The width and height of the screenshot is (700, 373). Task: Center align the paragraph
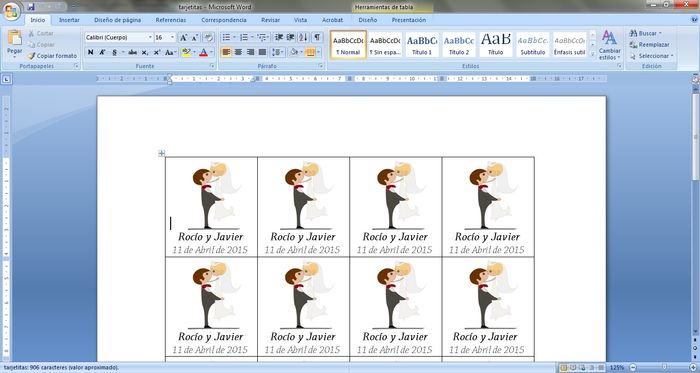238,52
